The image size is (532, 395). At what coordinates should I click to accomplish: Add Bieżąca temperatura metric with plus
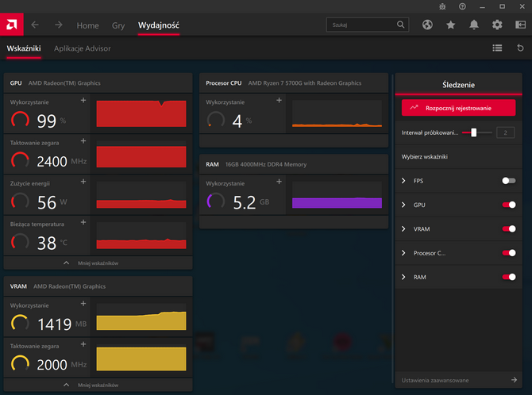[x=83, y=222]
